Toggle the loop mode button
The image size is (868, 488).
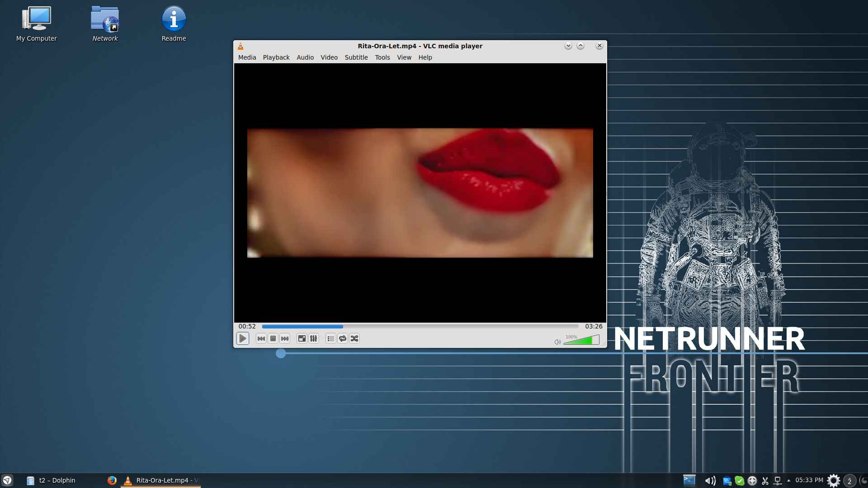[x=343, y=338]
